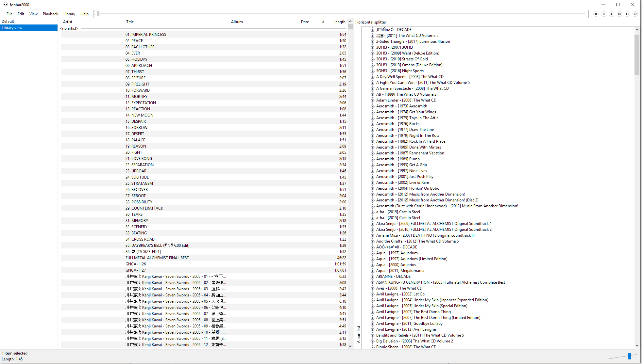This screenshot has height=364, width=642.
Task: Select FULLMETAL ALCHEMIST FINAL BEST entry
Action: coord(204,258)
